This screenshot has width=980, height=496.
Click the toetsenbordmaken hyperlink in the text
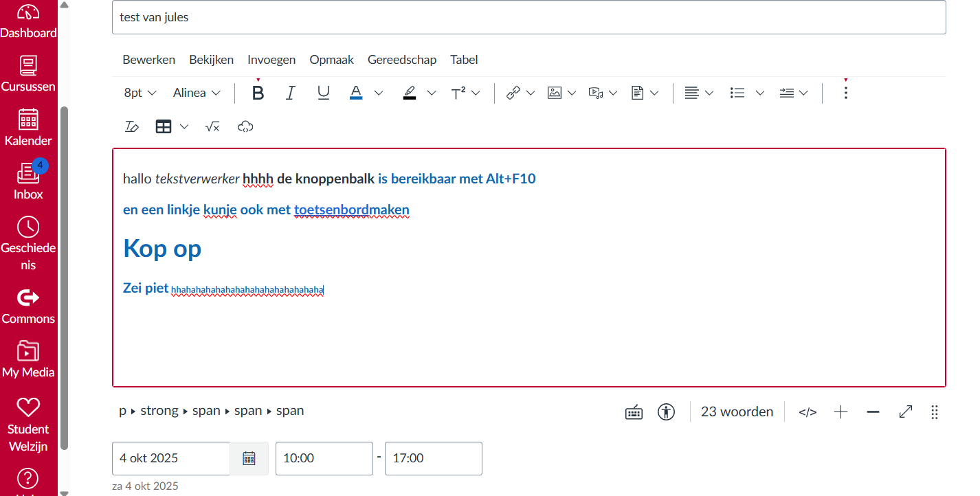tap(351, 210)
